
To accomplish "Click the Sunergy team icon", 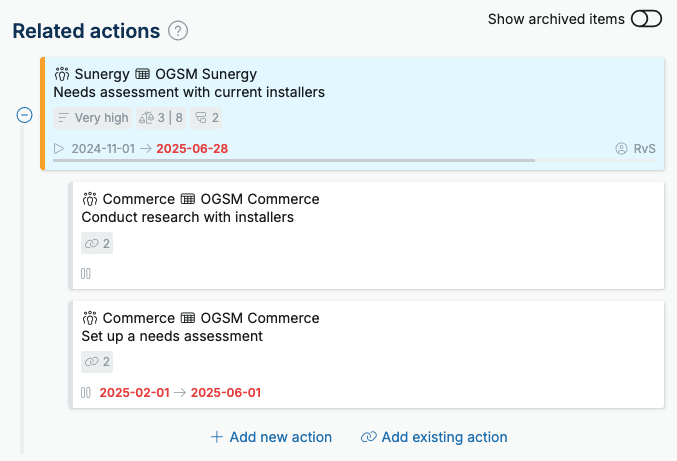I will coord(62,74).
